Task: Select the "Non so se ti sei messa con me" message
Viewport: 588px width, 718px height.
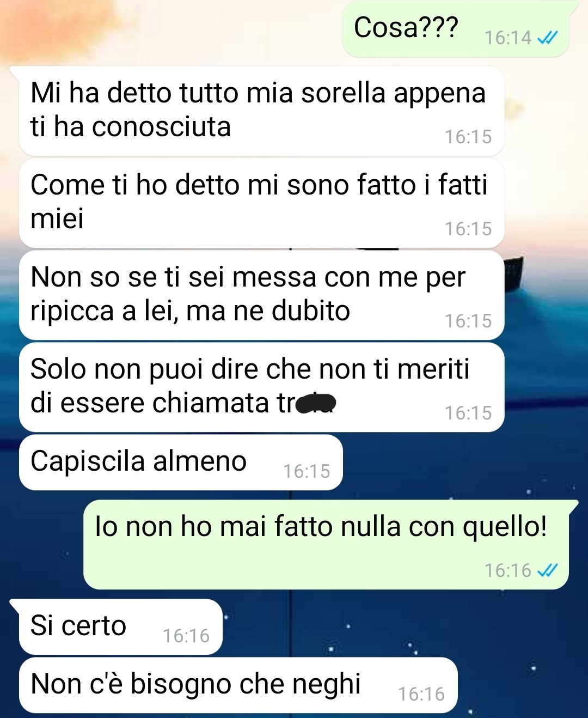Action: click(x=261, y=295)
